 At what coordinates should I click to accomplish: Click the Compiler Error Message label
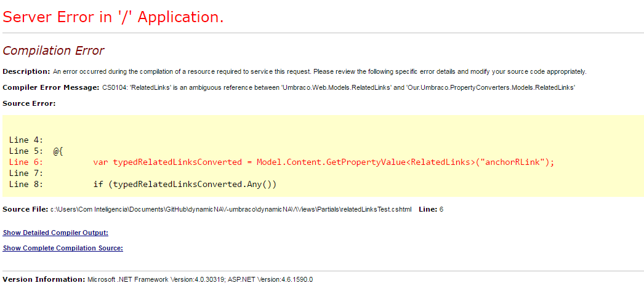point(51,87)
